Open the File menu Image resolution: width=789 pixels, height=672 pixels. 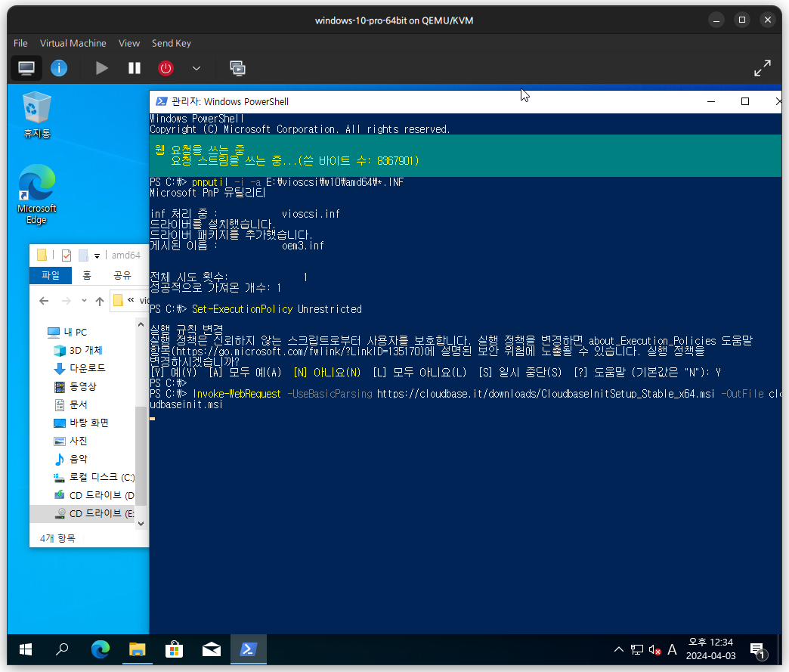point(20,43)
